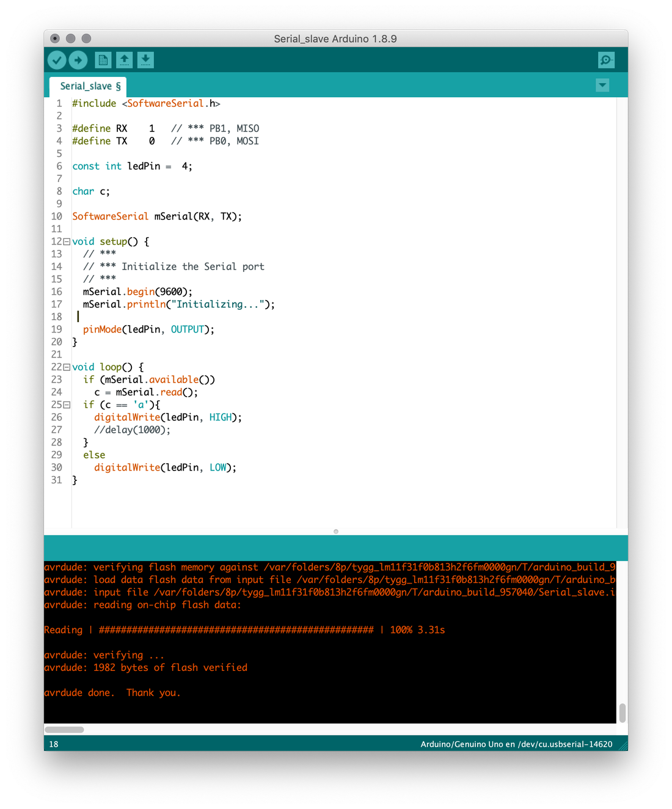The width and height of the screenshot is (672, 809).
Task: Click the Verify sketch checkmark button
Action: [x=57, y=60]
